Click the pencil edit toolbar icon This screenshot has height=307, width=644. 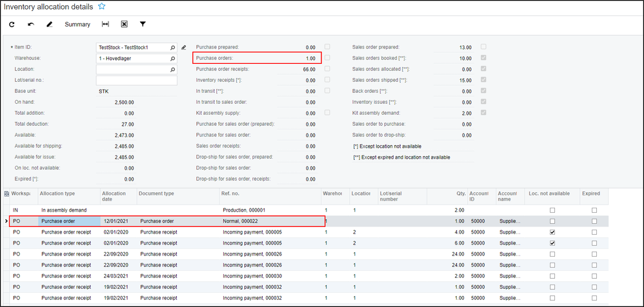coord(50,25)
